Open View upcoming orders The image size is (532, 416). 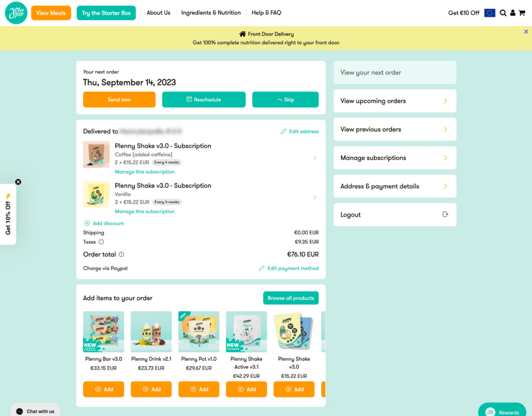(x=395, y=101)
